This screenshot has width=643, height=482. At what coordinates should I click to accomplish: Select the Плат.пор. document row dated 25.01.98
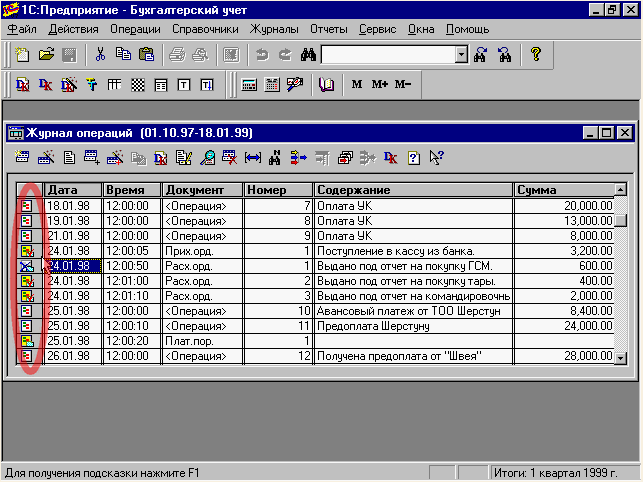[x=188, y=341]
